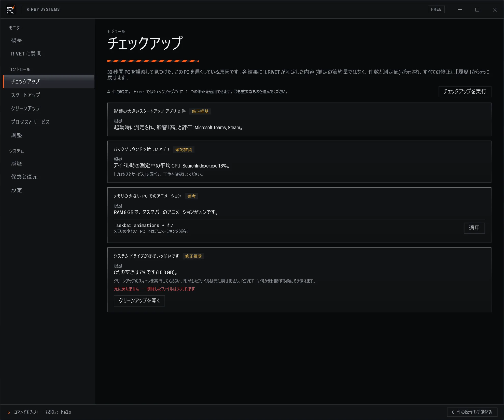
Task: Open the 0 件の操作を準備済み status button
Action: coord(472,412)
